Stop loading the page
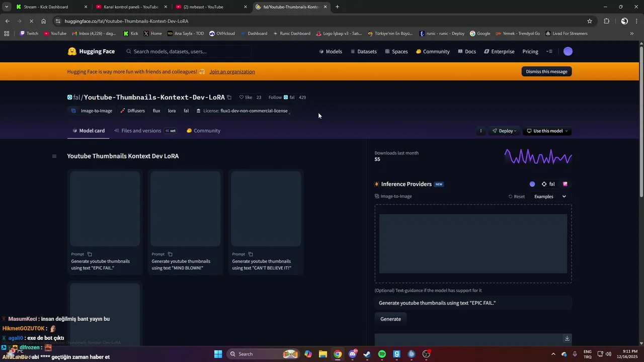 click(x=31, y=21)
